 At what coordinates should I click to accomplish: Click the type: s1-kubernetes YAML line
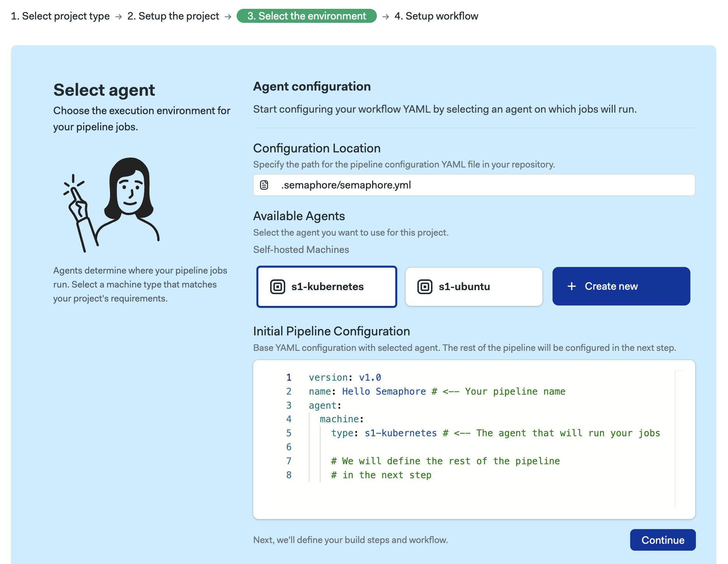tap(495, 433)
